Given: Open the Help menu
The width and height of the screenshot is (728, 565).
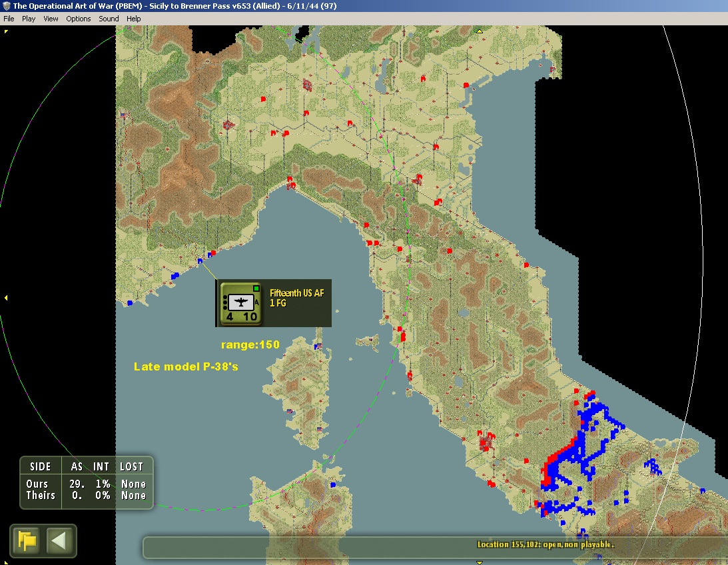Looking at the screenshot, I should 134,19.
